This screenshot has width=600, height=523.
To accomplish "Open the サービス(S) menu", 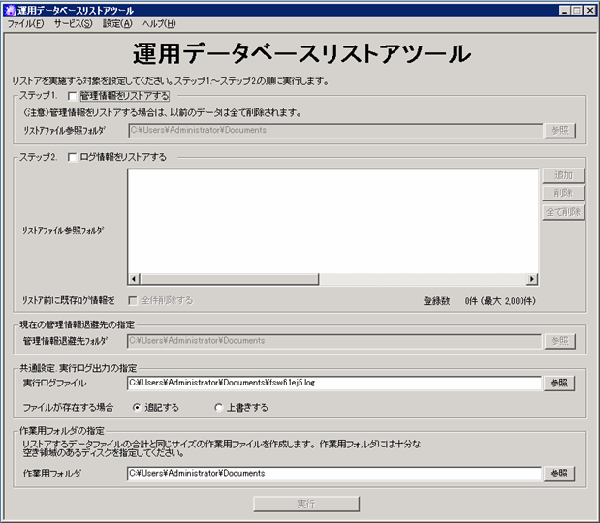I will [72, 23].
